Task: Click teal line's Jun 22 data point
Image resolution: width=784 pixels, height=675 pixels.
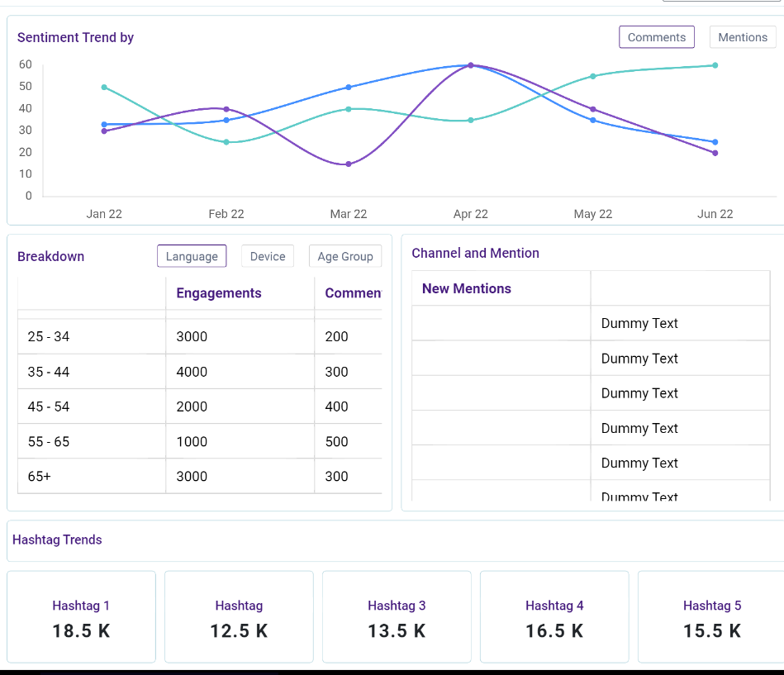Action: (x=715, y=65)
